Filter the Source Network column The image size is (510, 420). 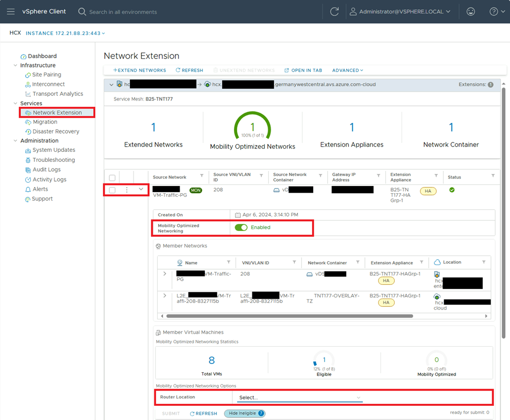pos(202,175)
